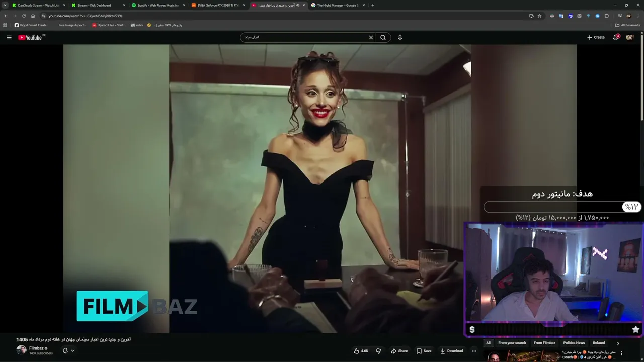Open the Chrome profile avatar
Screen dimensions: 644x362
(628, 16)
